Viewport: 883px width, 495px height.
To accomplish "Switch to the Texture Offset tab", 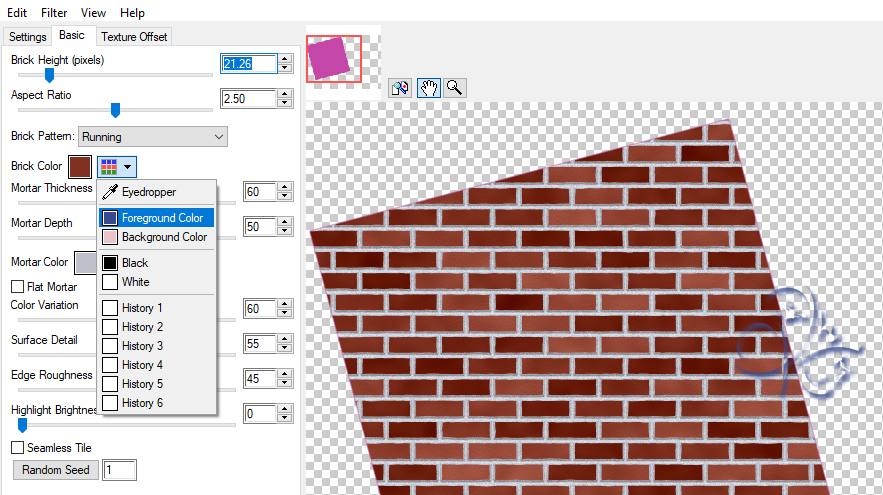I will coord(134,37).
